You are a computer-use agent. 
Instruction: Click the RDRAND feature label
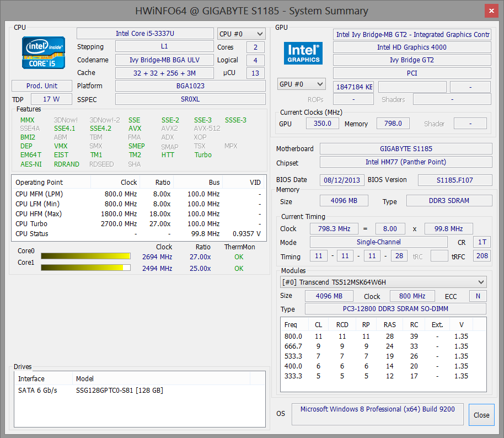click(x=67, y=164)
